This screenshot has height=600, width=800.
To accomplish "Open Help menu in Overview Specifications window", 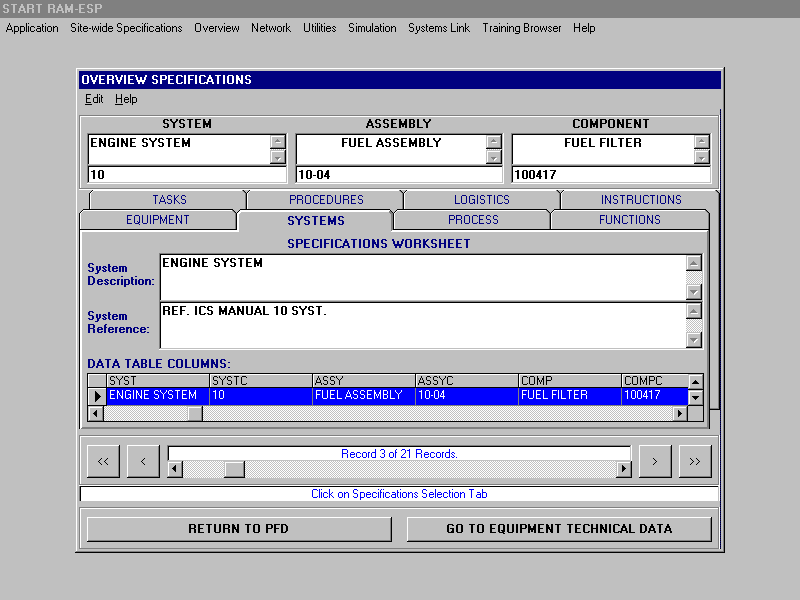I will point(126,99).
